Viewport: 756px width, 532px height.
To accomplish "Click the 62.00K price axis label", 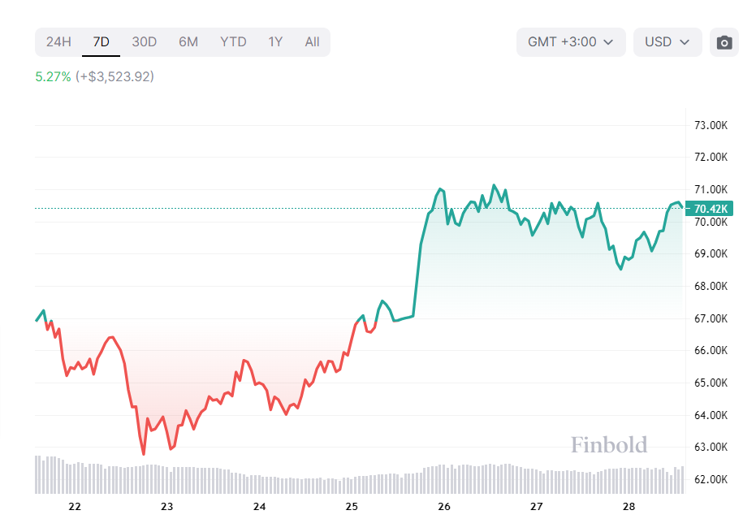I will pyautogui.click(x=710, y=480).
